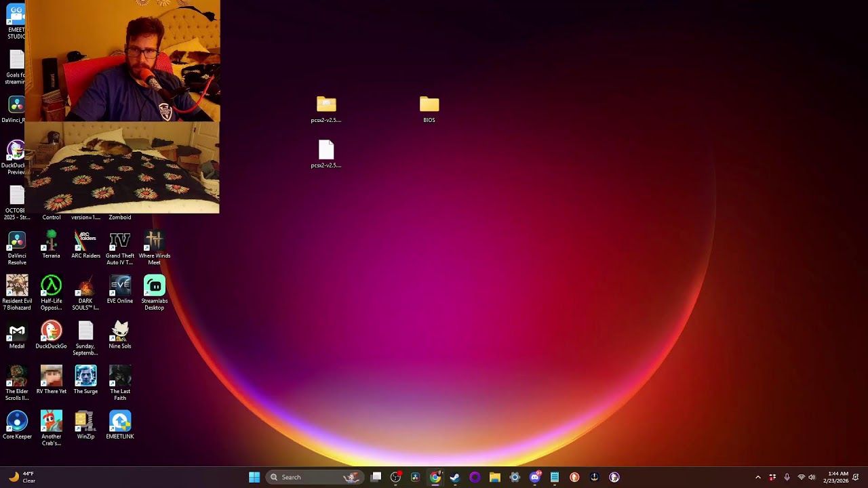Open Settings from the taskbar
The width and height of the screenshot is (868, 488).
(x=515, y=477)
